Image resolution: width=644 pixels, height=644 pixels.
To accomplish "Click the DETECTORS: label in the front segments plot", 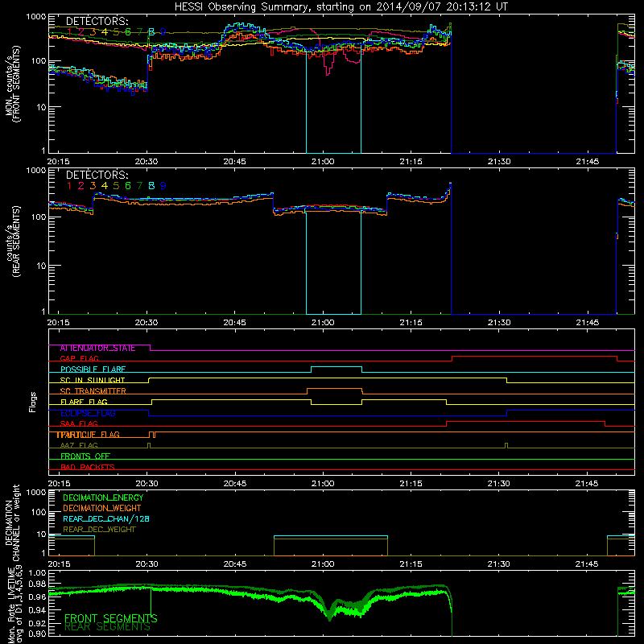I will click(97, 21).
